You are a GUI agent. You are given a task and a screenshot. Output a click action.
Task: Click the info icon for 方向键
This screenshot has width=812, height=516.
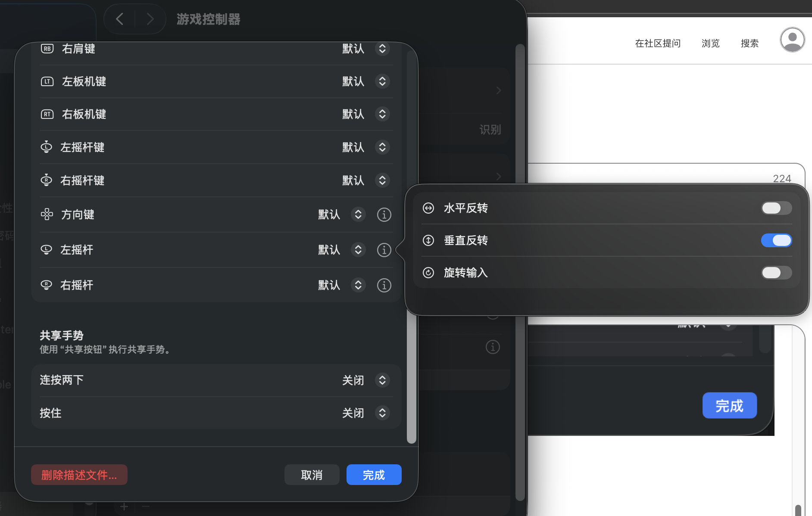coord(384,214)
